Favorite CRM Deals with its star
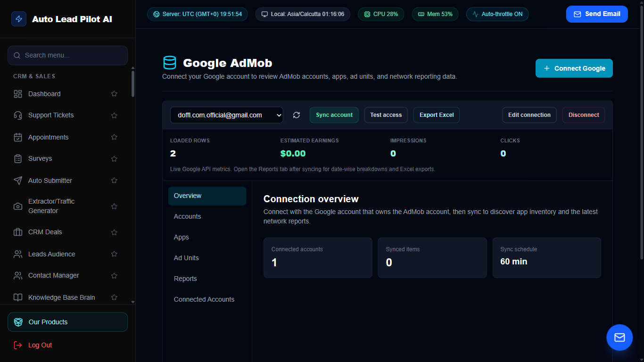The width and height of the screenshot is (644, 362). pyautogui.click(x=114, y=232)
